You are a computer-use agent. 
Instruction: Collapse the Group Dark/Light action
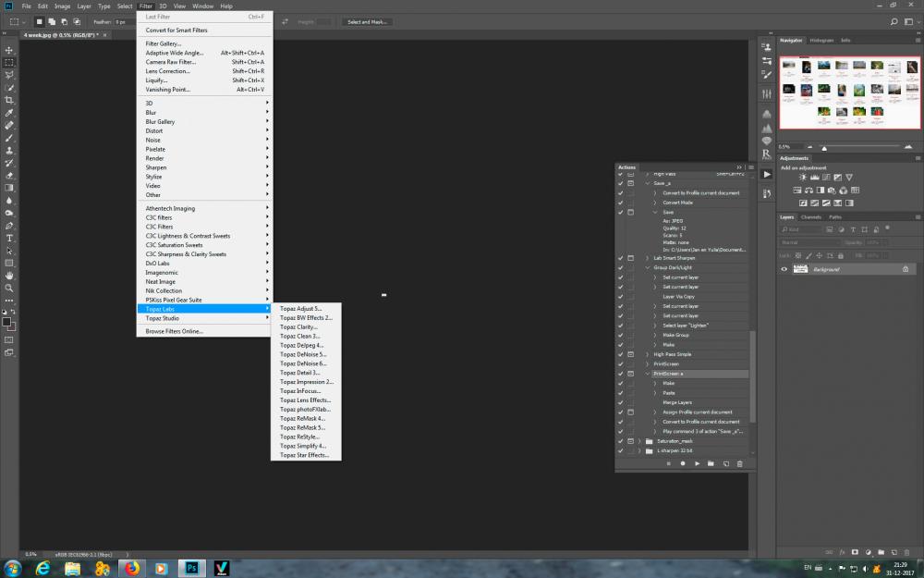point(647,268)
